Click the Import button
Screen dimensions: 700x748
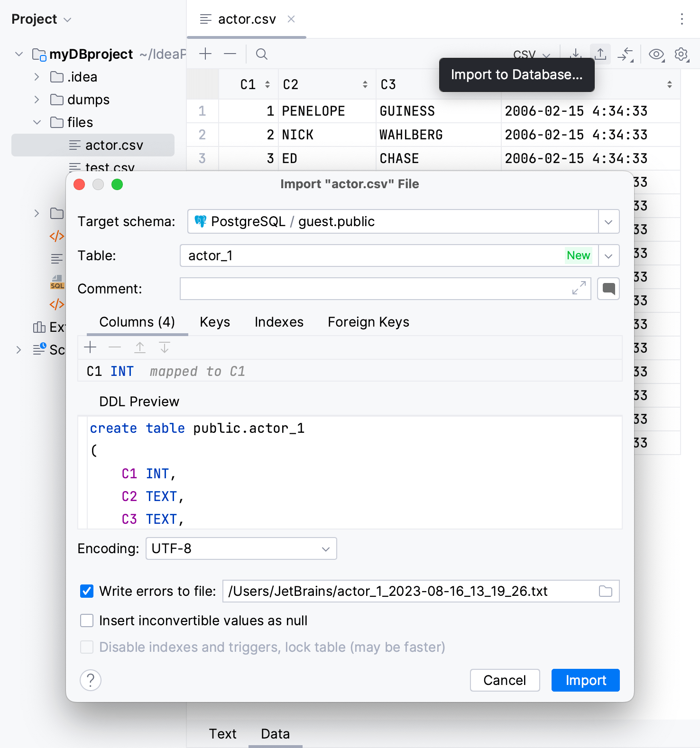[x=585, y=680]
